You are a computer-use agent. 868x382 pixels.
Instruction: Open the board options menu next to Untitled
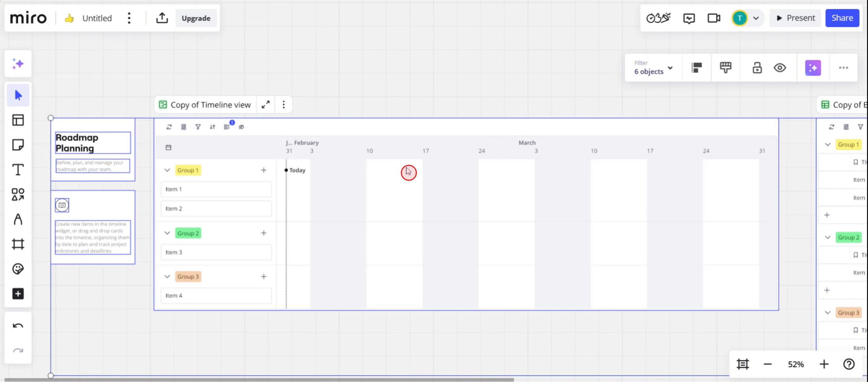129,18
